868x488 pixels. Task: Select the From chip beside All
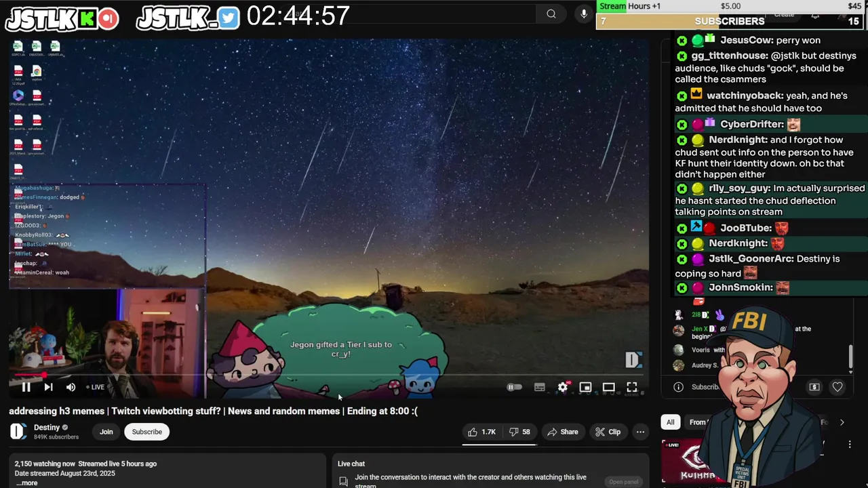tap(696, 422)
